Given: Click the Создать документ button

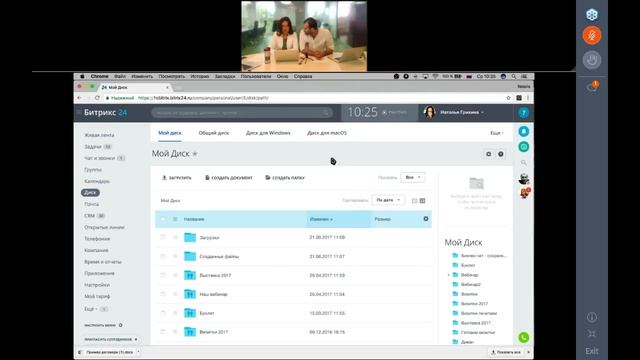Looking at the screenshot, I should point(229,178).
